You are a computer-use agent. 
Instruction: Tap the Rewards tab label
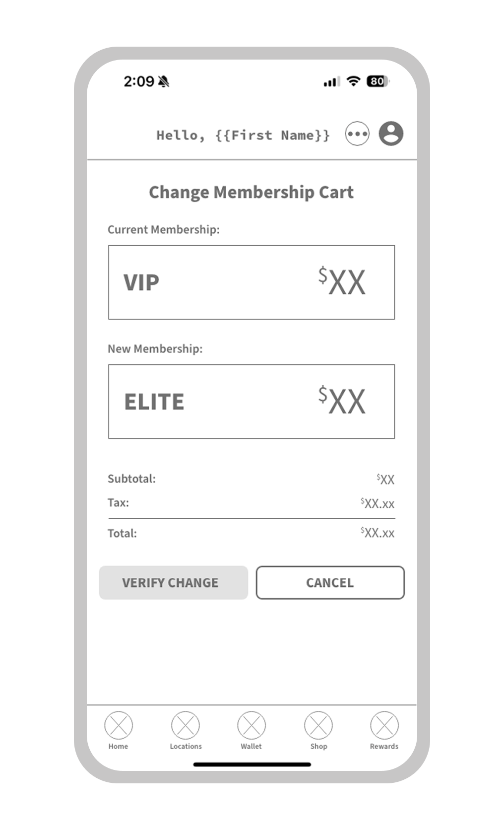tap(384, 746)
